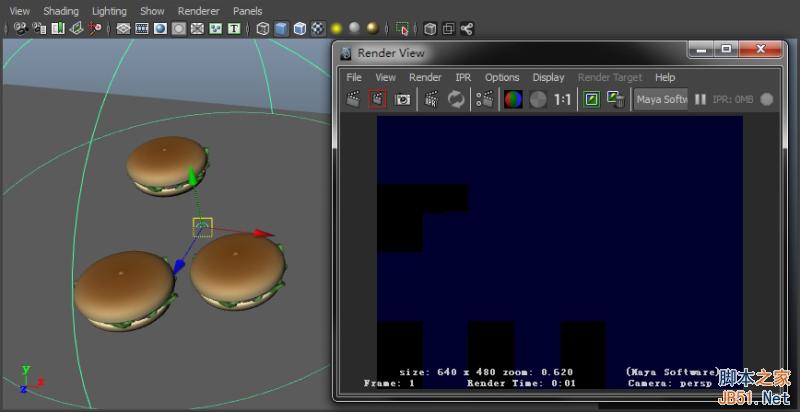Open the Maya Software renderer dropdown
800x412 pixels.
[661, 99]
